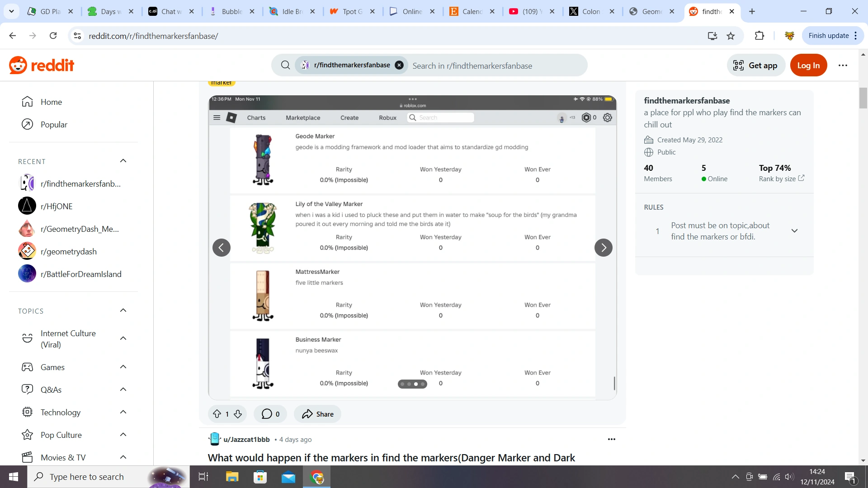Viewport: 868px width, 488px height.
Task: Bookmark this page with star icon
Action: click(x=731, y=36)
